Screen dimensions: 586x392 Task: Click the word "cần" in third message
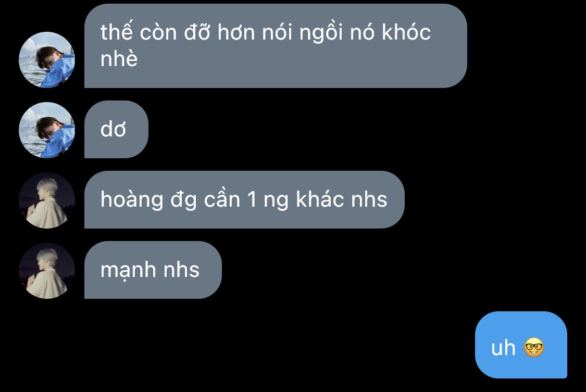coord(222,199)
